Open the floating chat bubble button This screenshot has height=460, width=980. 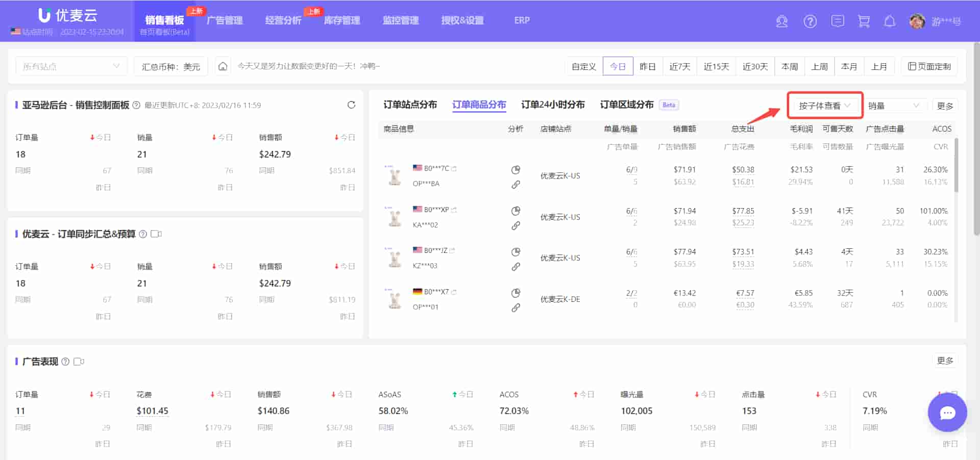(x=947, y=413)
